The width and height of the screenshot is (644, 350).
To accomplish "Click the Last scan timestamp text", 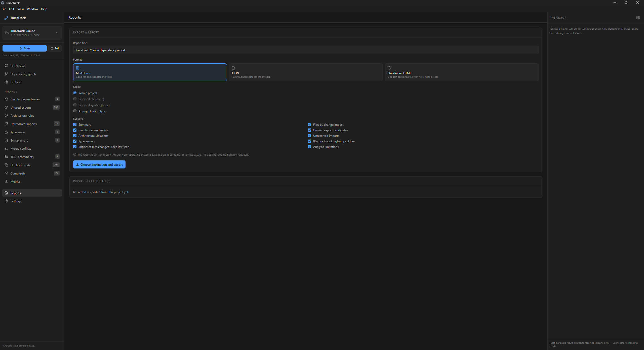I will tap(21, 55).
